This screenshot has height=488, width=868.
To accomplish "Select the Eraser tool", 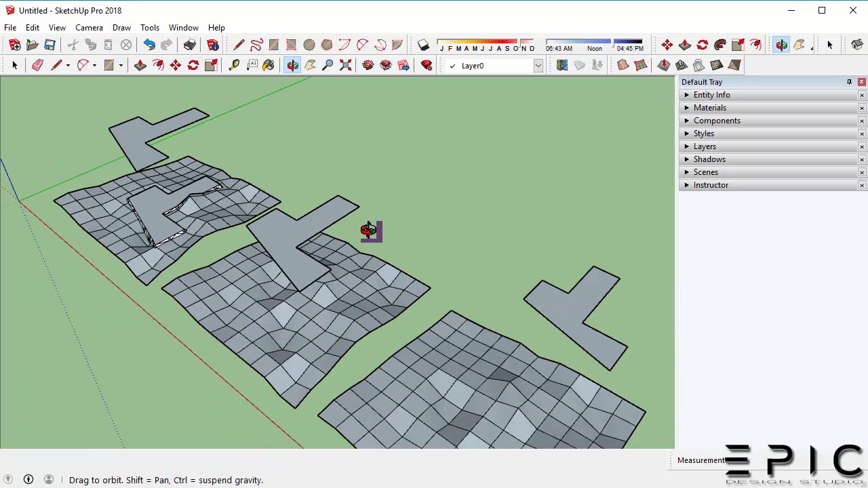I will click(37, 65).
